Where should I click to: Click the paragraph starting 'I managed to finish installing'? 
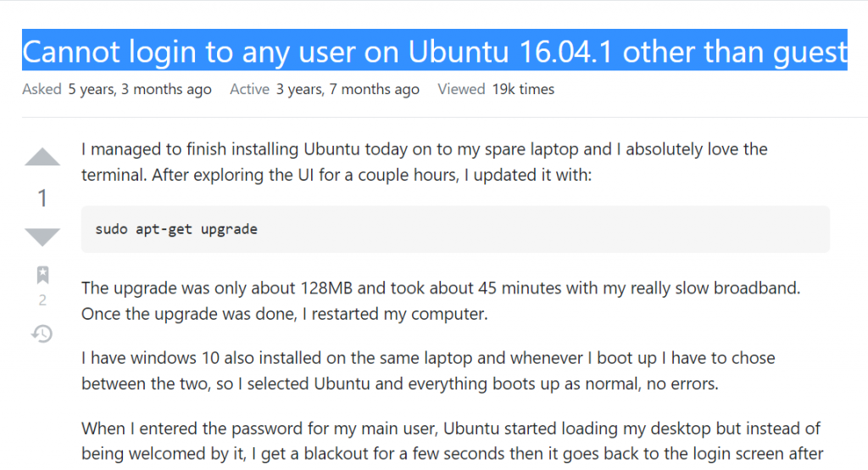[424, 162]
